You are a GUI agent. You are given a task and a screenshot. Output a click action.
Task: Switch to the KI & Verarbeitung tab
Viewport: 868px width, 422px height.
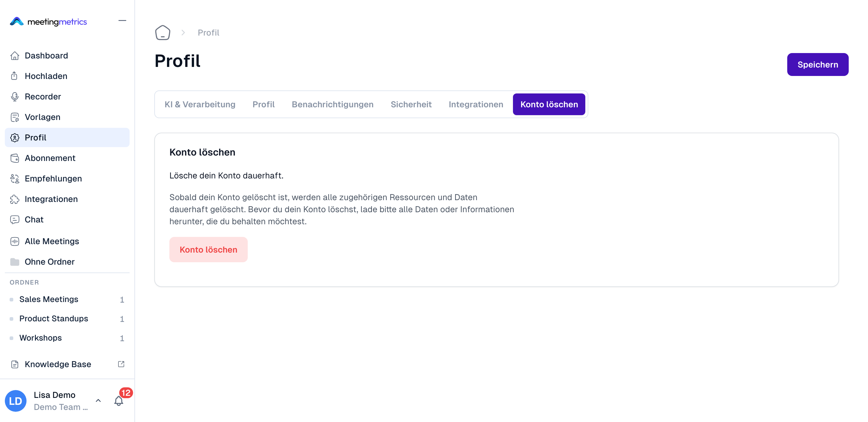(x=200, y=105)
